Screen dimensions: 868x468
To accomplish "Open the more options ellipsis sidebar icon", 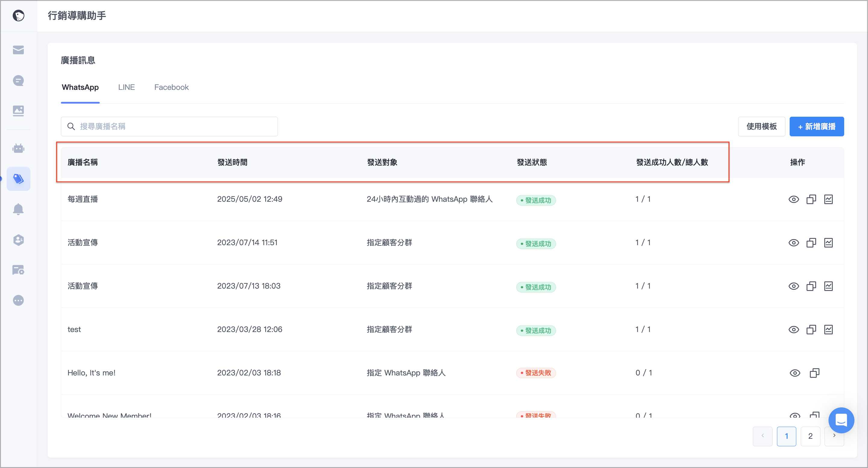I will coord(18,300).
